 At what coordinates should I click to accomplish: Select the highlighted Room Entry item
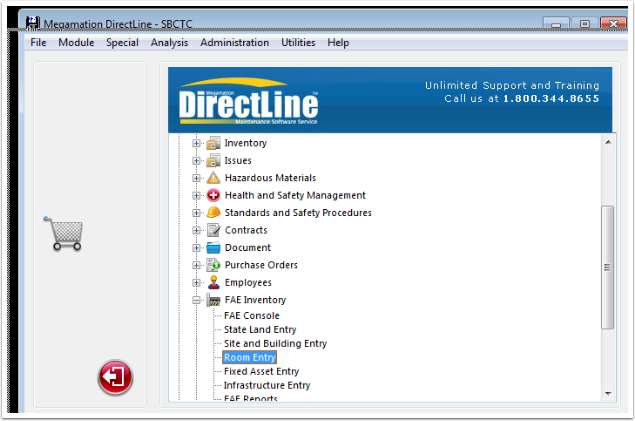click(250, 357)
